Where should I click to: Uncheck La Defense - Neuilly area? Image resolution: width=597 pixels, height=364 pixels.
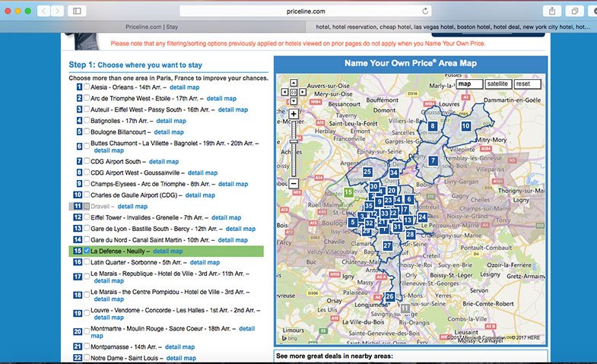[x=87, y=251]
